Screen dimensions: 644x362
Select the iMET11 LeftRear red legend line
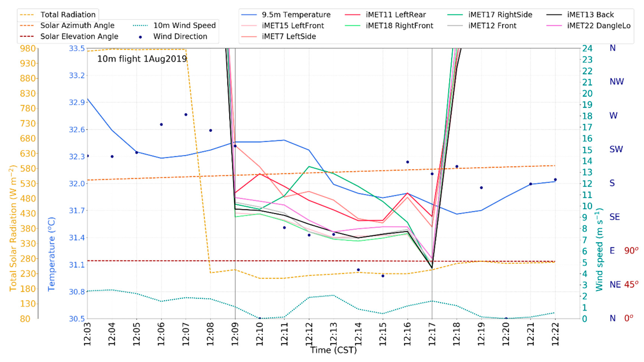(352, 15)
